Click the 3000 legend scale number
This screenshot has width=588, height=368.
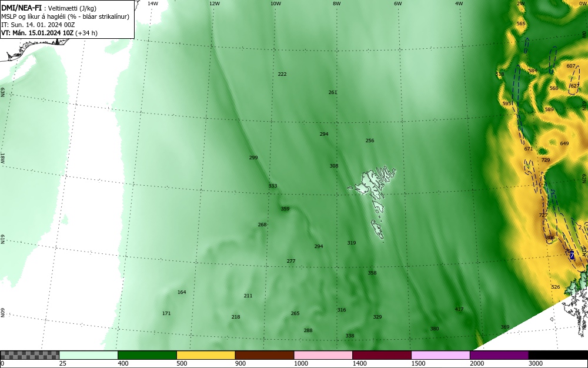coord(536,363)
